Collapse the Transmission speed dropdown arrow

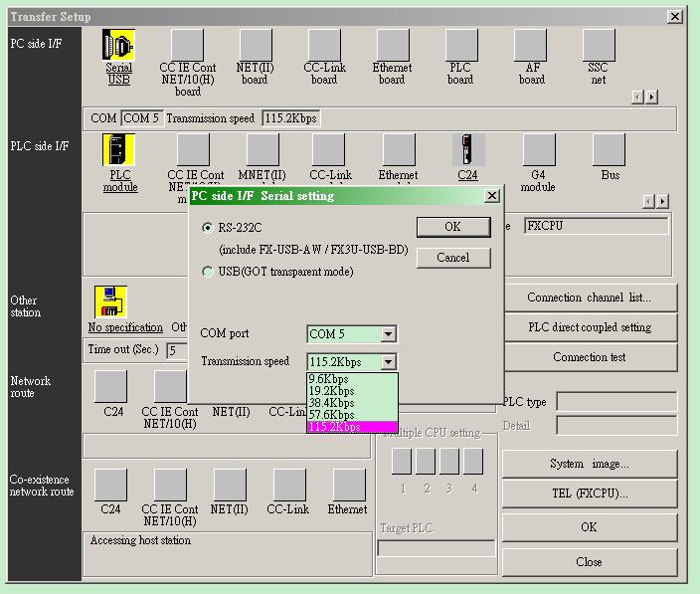[388, 362]
